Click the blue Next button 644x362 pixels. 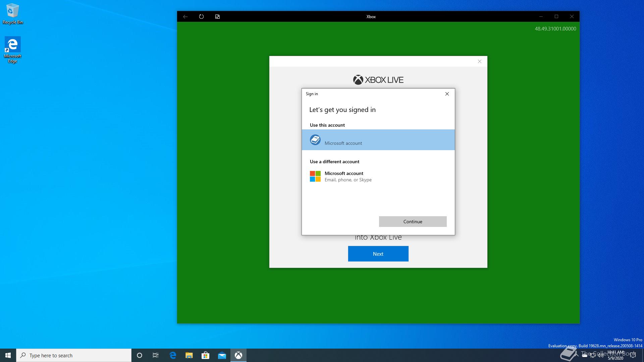pyautogui.click(x=378, y=254)
